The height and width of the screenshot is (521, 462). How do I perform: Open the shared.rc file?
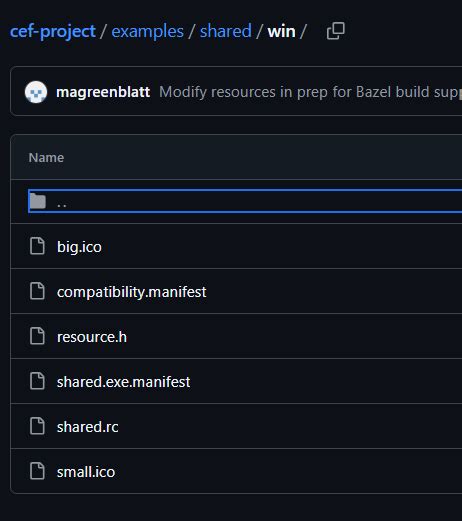point(88,427)
